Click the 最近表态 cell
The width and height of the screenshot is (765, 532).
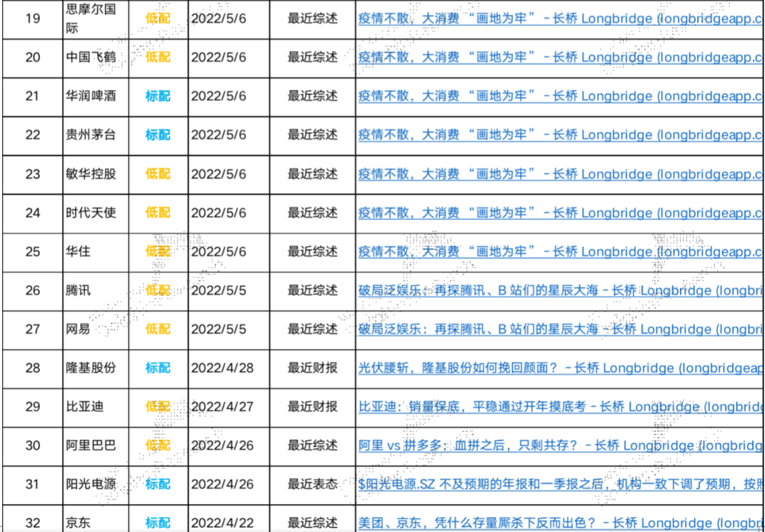(x=313, y=485)
